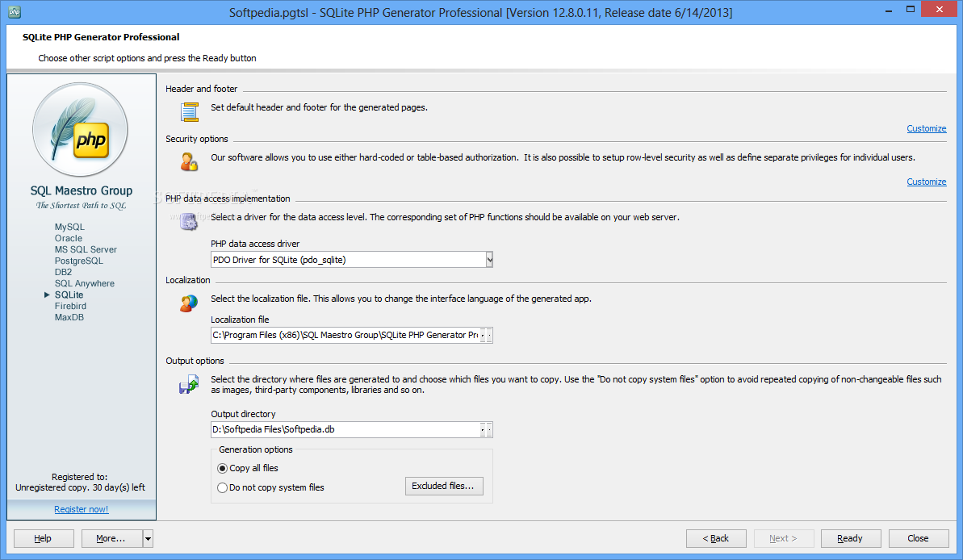This screenshot has width=963, height=560.
Task: Click the app icon in title bar
Action: click(x=14, y=11)
